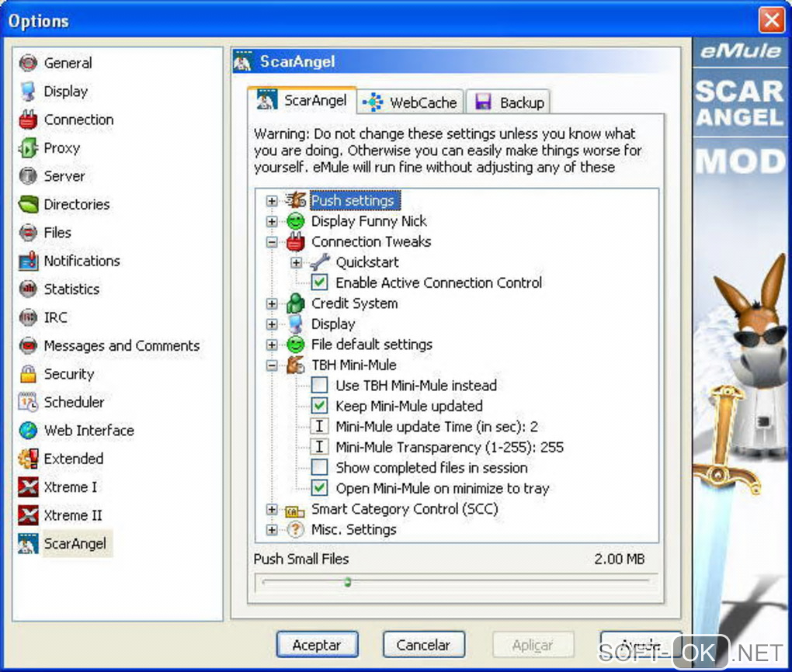
Task: Switch to the WebCache tab
Action: click(412, 102)
